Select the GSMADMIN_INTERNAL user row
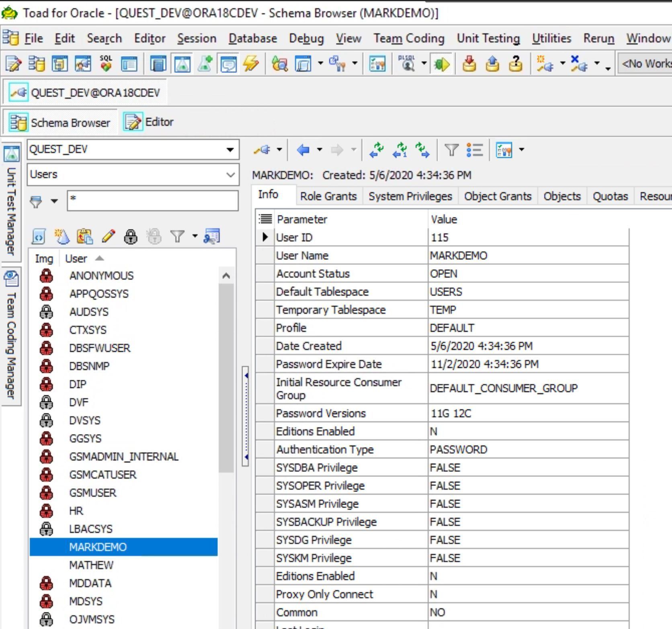 point(124,457)
